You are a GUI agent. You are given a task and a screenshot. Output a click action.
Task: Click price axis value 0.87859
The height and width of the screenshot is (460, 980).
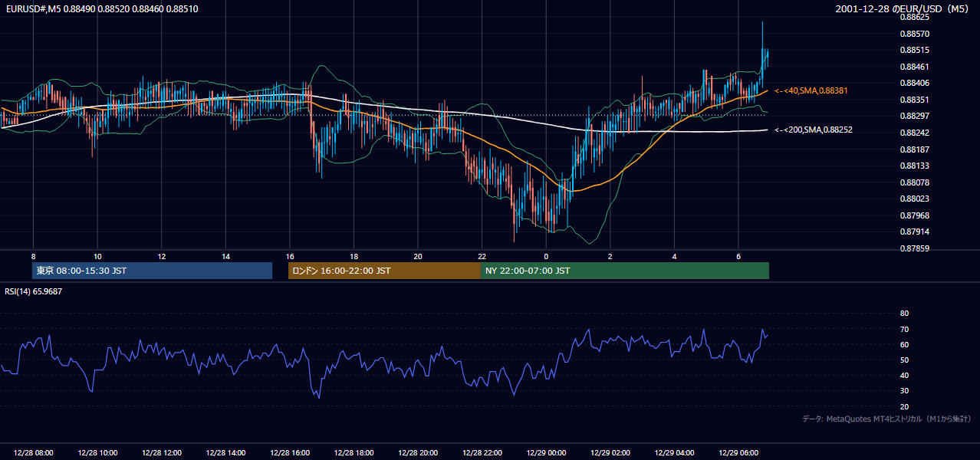(914, 248)
